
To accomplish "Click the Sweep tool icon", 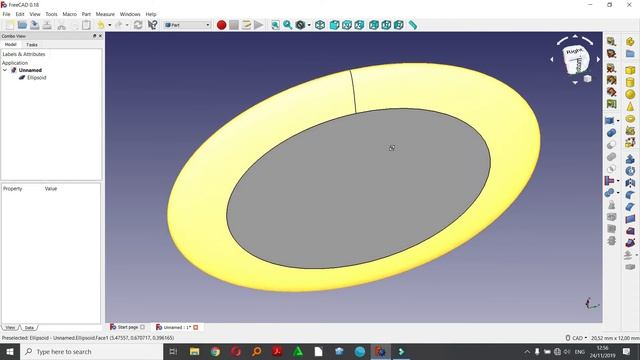I will 630,243.
